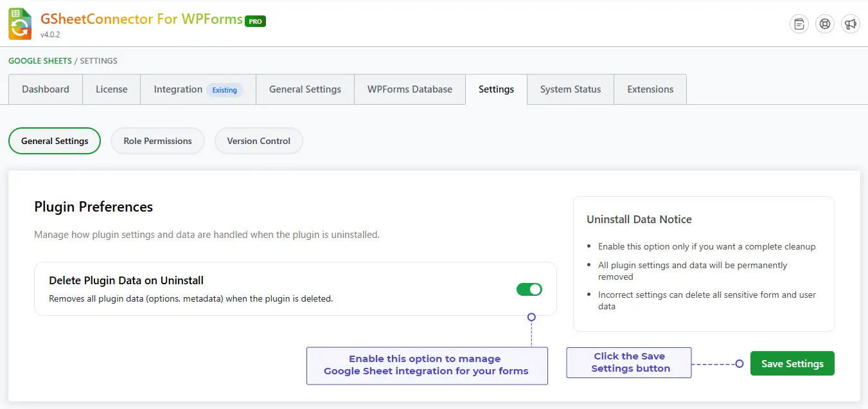Select the Settings tab

coord(496,89)
